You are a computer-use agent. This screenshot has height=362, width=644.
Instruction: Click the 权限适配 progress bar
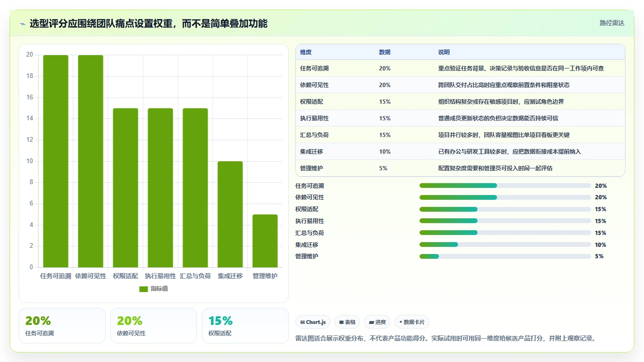pyautogui.click(x=505, y=209)
